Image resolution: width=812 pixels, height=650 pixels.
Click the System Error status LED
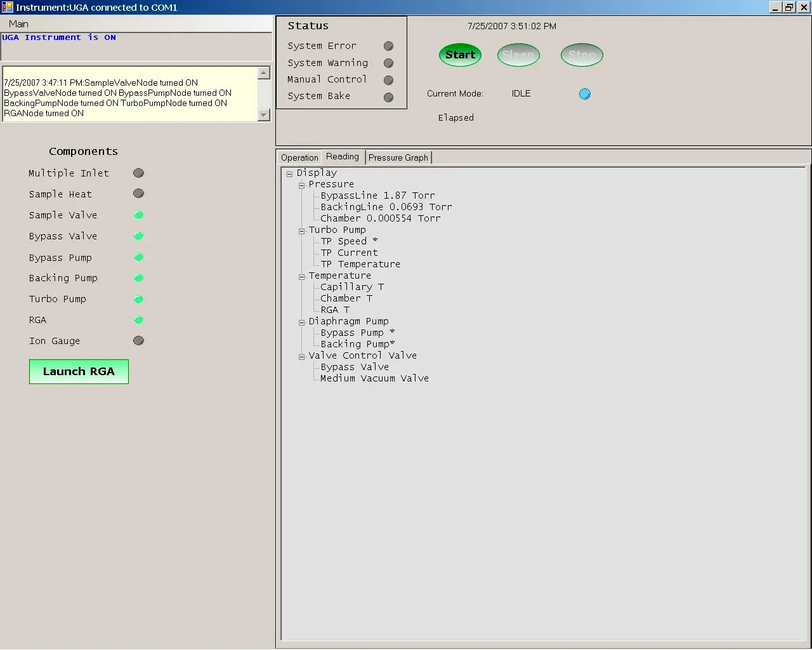388,46
